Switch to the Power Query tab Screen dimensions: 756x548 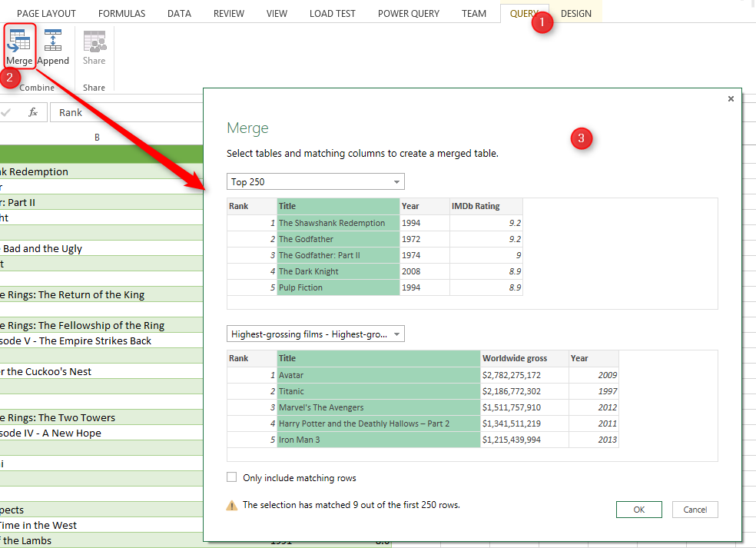[x=409, y=13]
